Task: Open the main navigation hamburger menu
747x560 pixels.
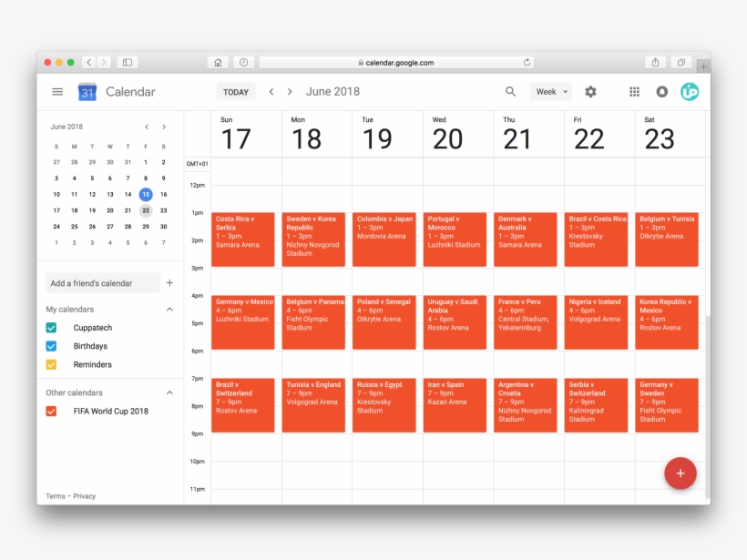Action: click(57, 91)
